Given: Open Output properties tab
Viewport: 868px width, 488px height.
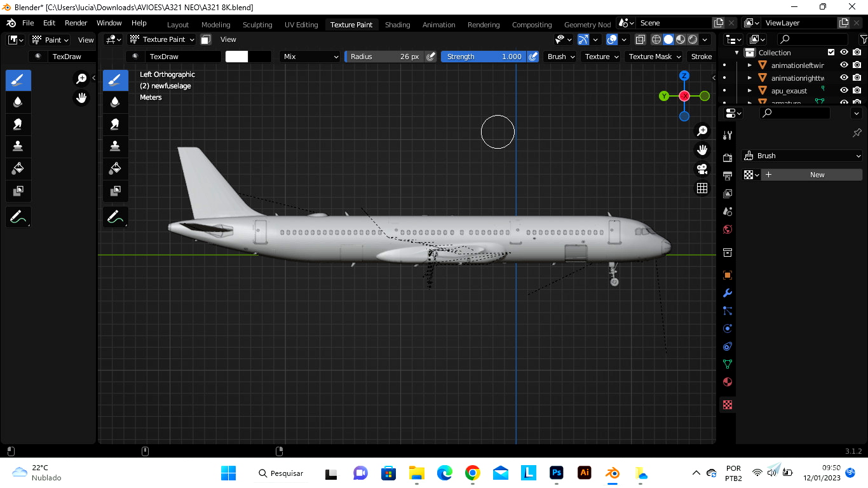Looking at the screenshot, I should coord(728,175).
